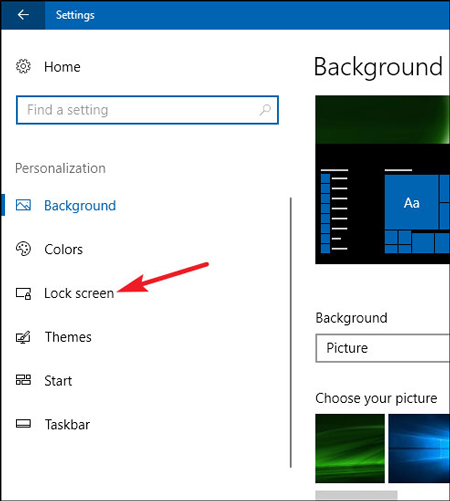Go to Home in settings
Image resolution: width=450 pixels, height=501 pixels.
tap(62, 67)
